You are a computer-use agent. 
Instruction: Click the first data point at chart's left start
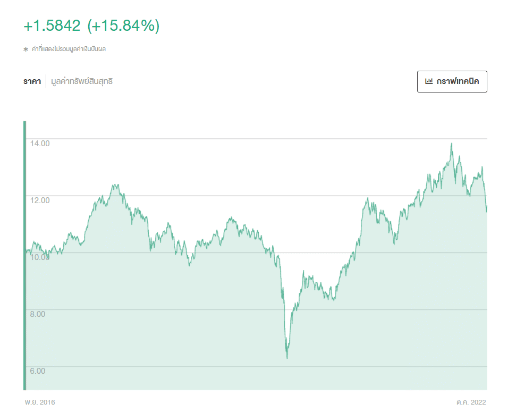(27, 251)
